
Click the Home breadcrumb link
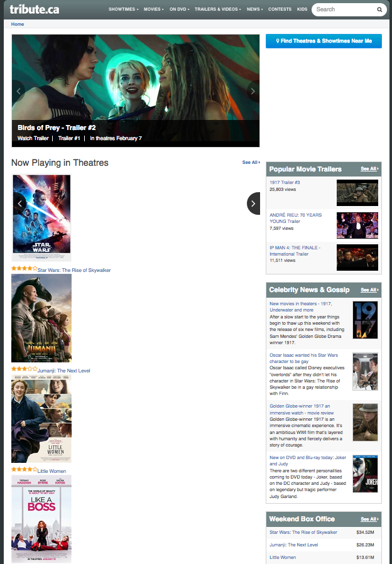18,24
